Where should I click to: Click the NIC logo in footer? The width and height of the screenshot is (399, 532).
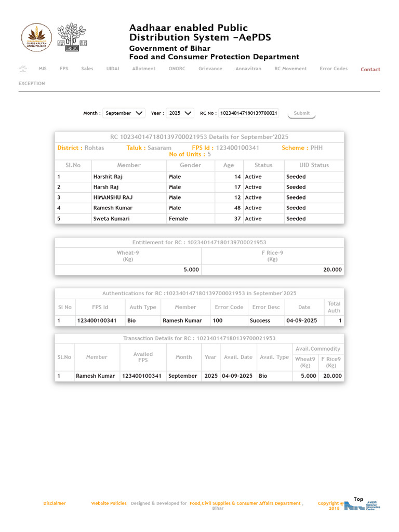(x=362, y=506)
